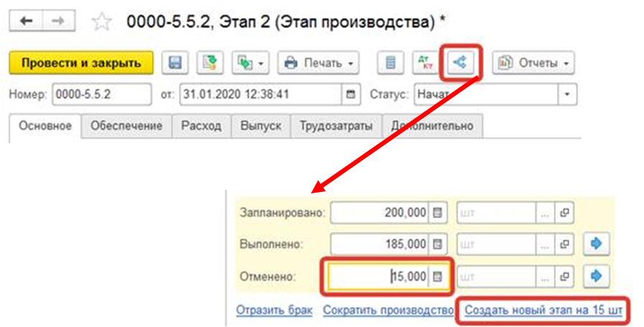This screenshot has height=327, width=644.
Task: Click the unit field in Выполнено row
Action: (496, 244)
